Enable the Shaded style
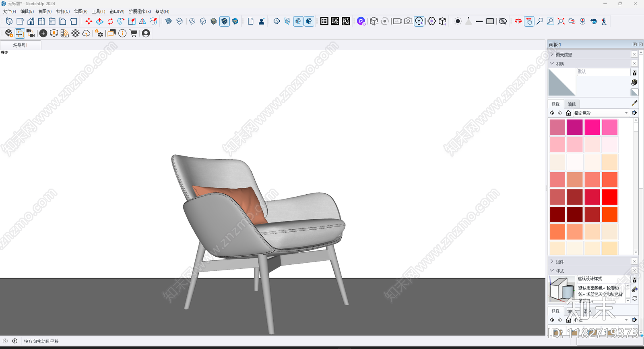644x349 pixels. pyautogui.click(x=214, y=21)
